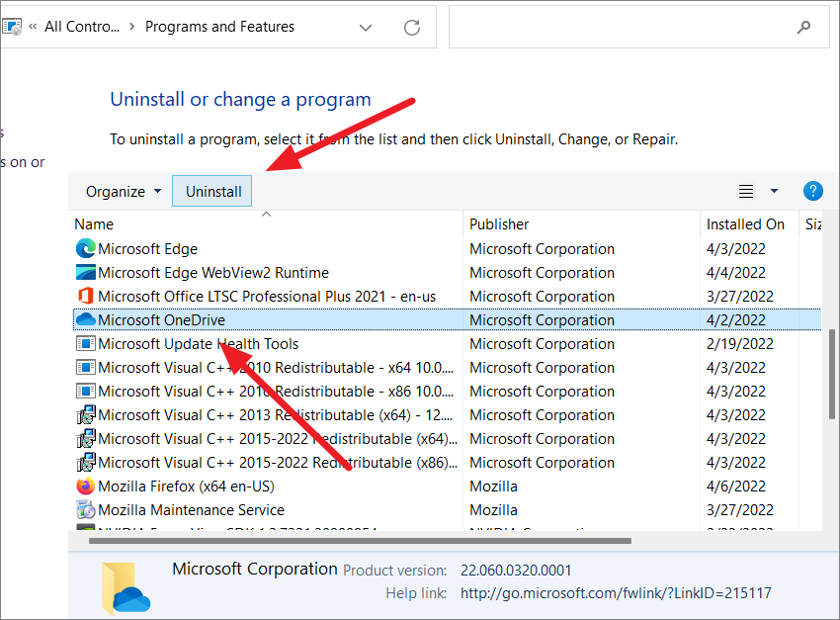Click the Control Panel icon in the breadcrumb

tap(11, 26)
